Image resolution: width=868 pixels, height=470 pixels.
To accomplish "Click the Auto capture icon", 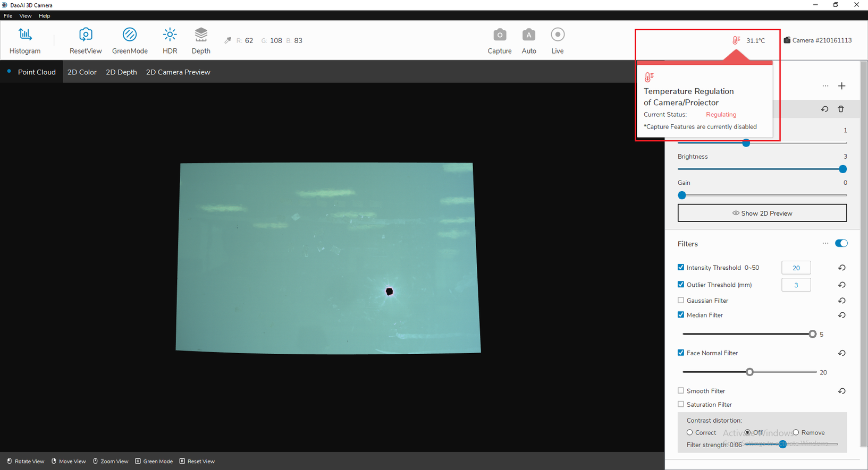I will (528, 40).
